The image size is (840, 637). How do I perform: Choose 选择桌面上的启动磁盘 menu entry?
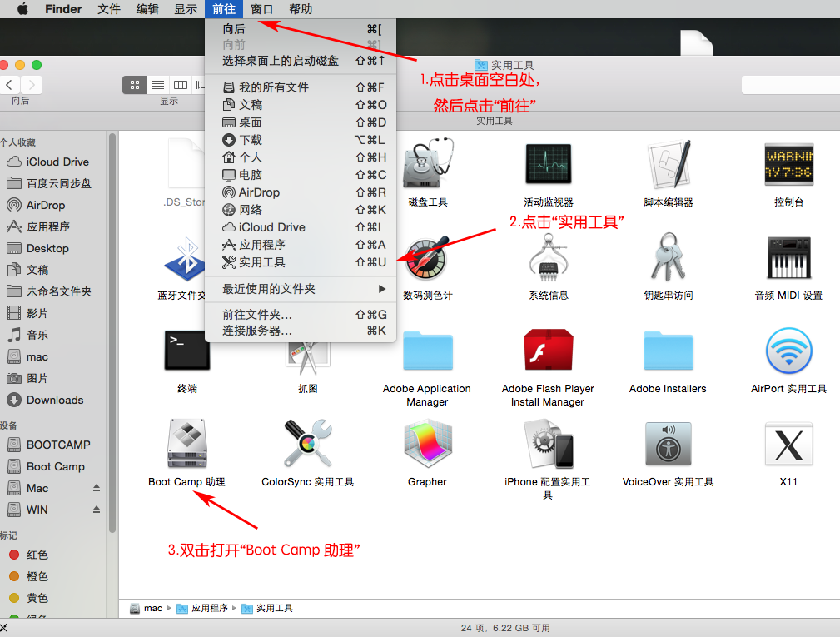[x=301, y=61]
